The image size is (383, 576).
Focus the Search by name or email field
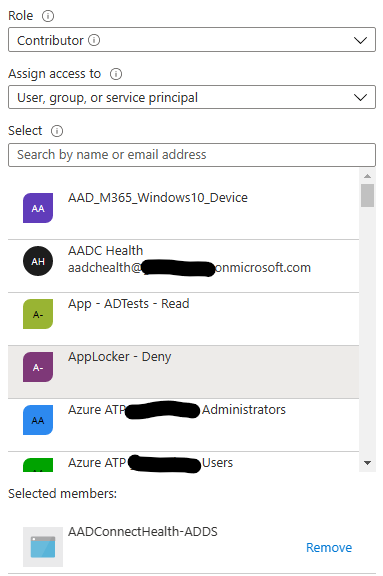pyautogui.click(x=192, y=155)
